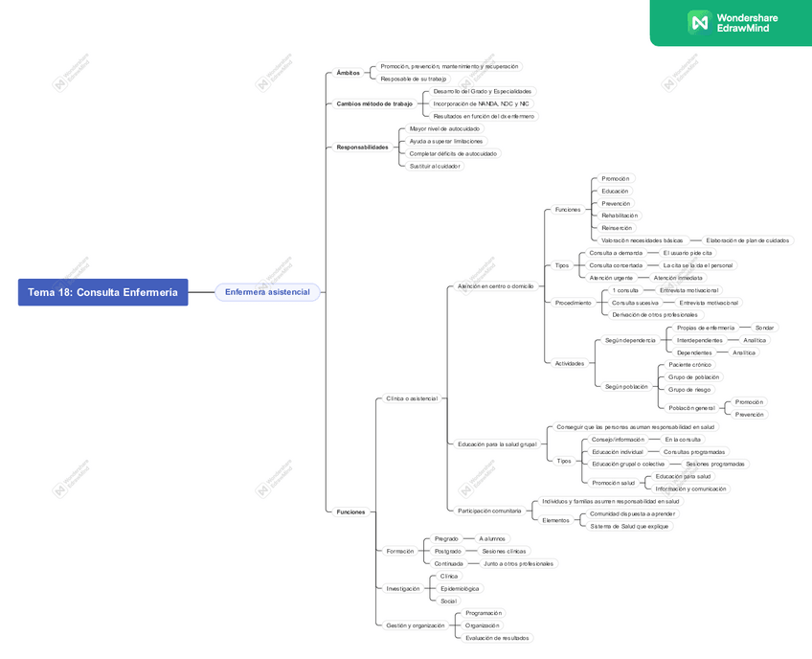
Task: Select the Cambios método de trabajo node
Action: pyautogui.click(x=374, y=103)
